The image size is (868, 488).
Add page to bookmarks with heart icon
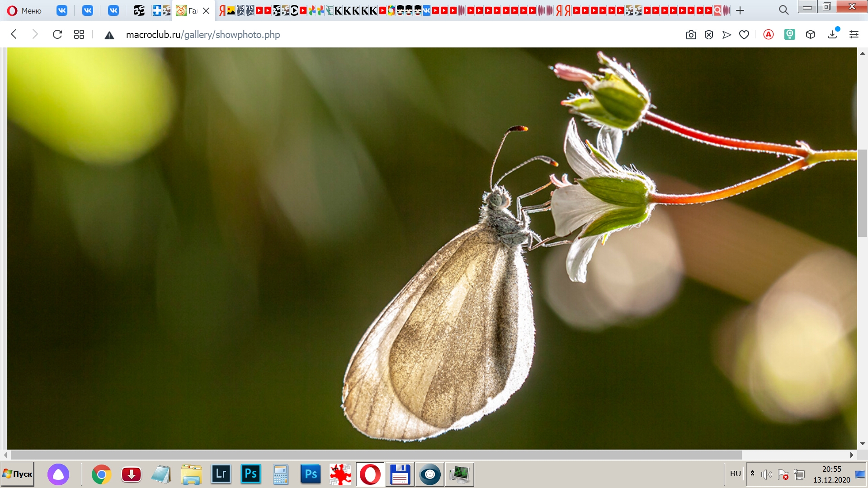click(744, 35)
